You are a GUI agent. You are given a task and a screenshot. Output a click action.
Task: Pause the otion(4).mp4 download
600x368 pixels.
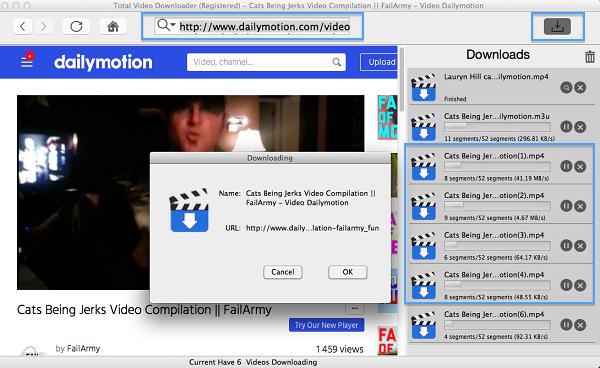click(x=566, y=285)
